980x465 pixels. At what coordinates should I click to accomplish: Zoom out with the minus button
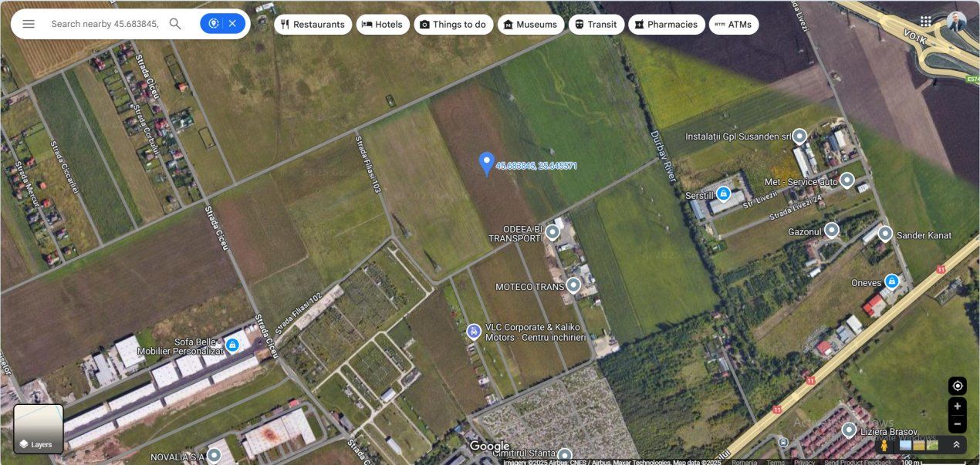click(x=958, y=423)
